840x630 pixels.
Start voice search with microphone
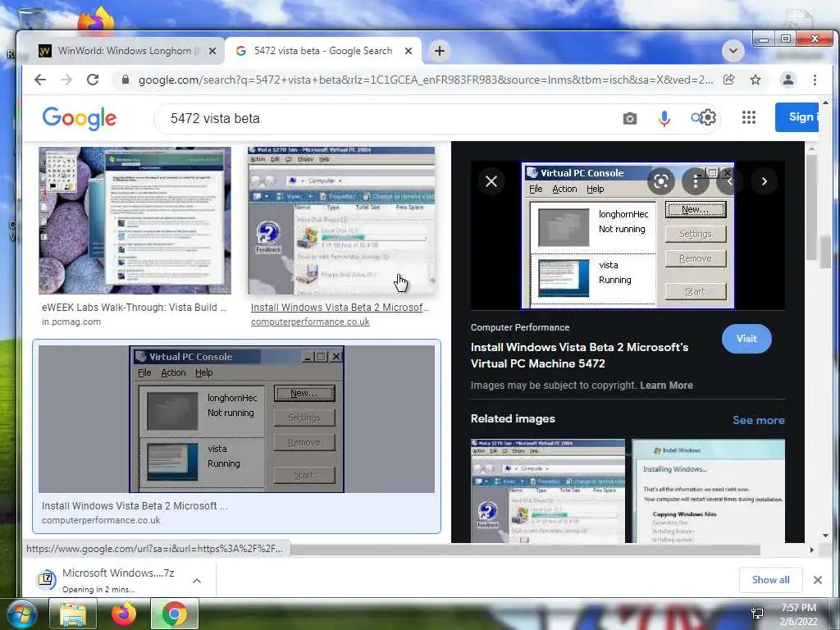pyautogui.click(x=664, y=118)
